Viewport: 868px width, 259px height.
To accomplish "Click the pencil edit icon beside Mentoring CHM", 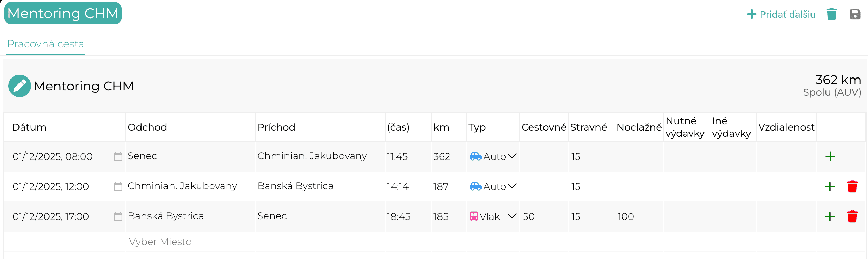I will [x=20, y=86].
